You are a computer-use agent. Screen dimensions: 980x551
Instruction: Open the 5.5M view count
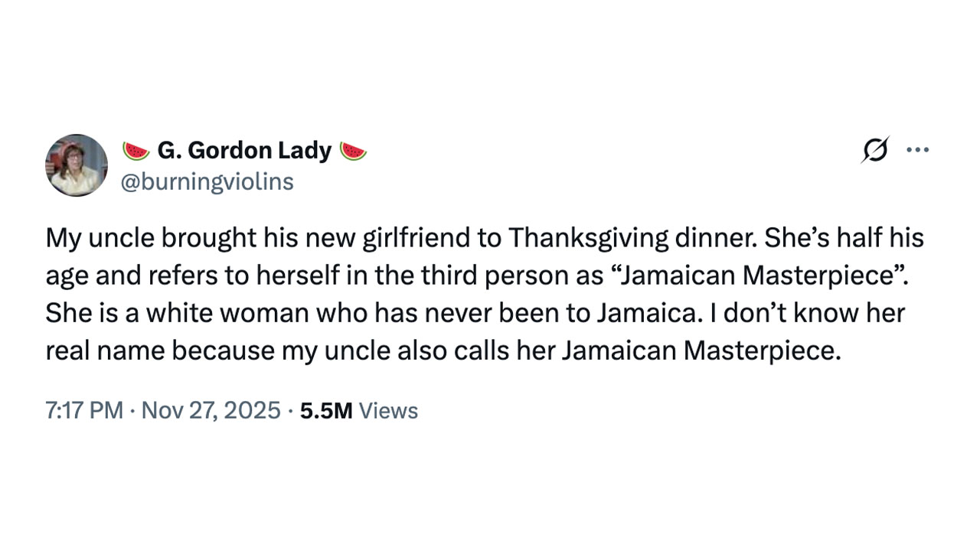(x=326, y=411)
